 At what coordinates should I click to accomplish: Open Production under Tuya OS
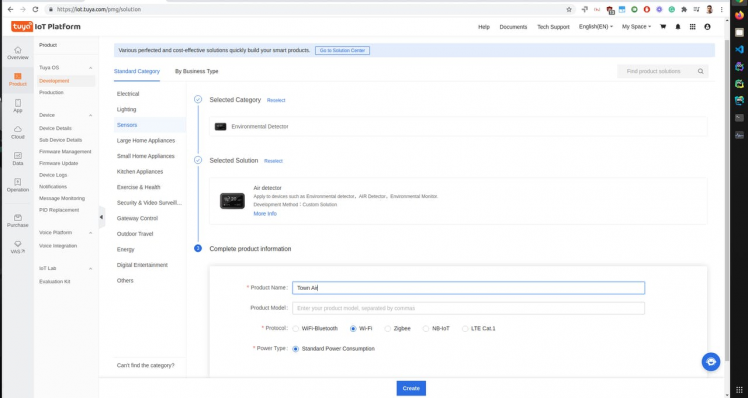[51, 93]
